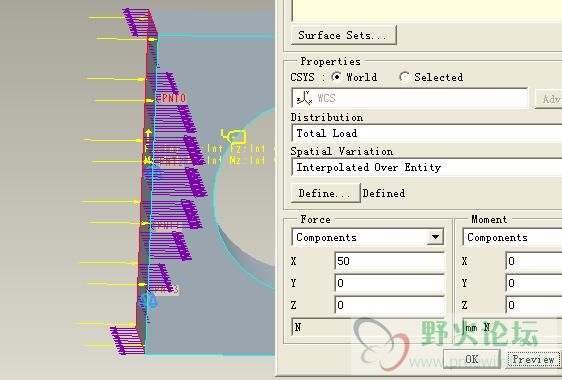Click the Force Y input field

pyautogui.click(x=389, y=283)
